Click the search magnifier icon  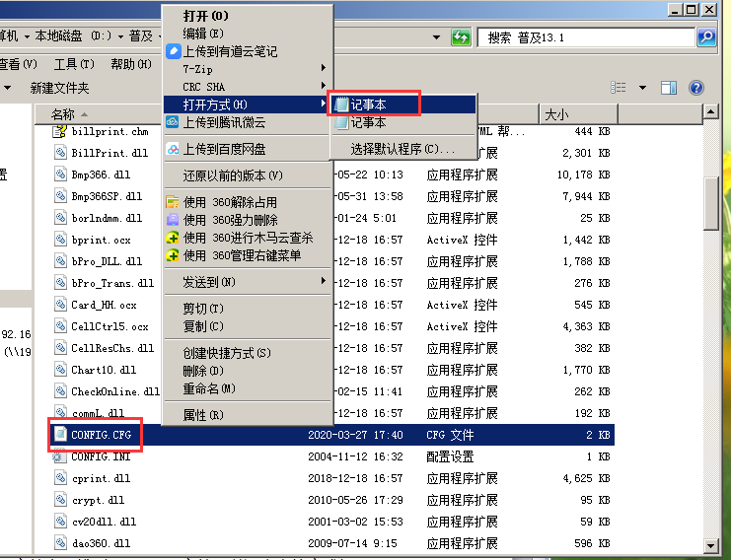705,37
